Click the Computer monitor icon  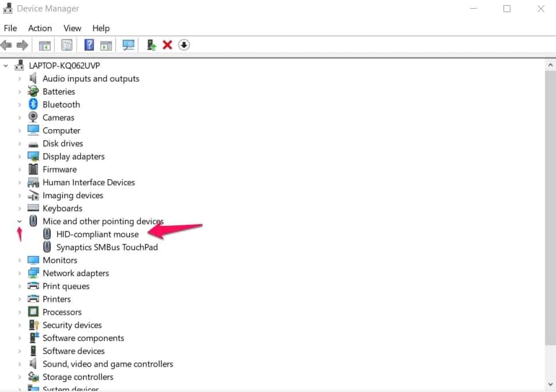pos(33,130)
